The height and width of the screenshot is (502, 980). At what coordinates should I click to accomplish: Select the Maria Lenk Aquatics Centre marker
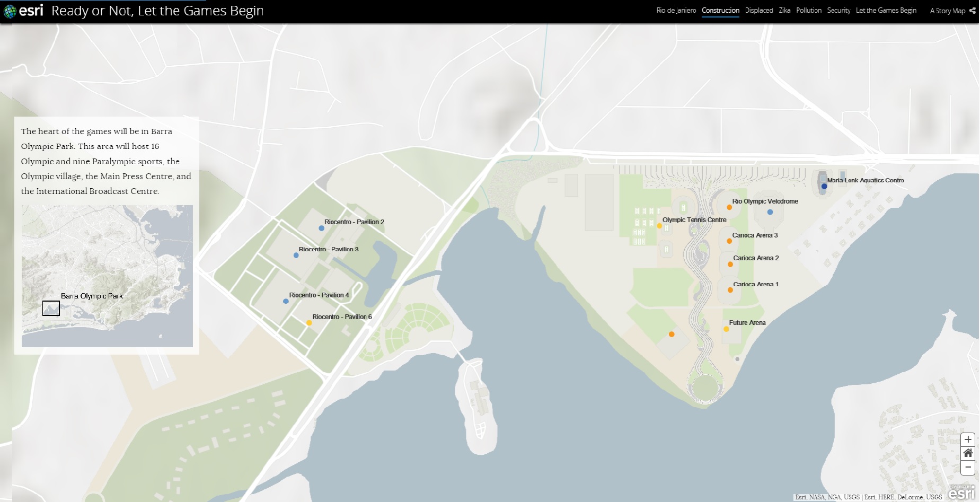click(x=824, y=186)
